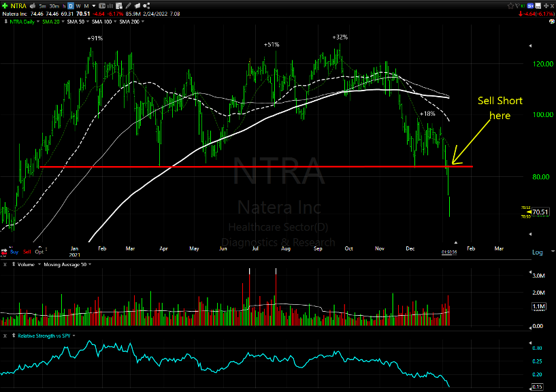Open SMA 50 dropdown
556x392 pixels.
(x=88, y=22)
